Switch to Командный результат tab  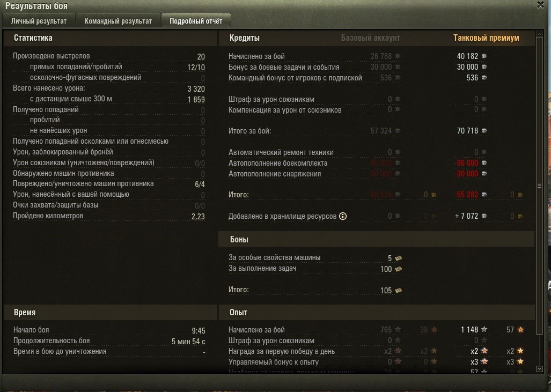[x=118, y=21]
